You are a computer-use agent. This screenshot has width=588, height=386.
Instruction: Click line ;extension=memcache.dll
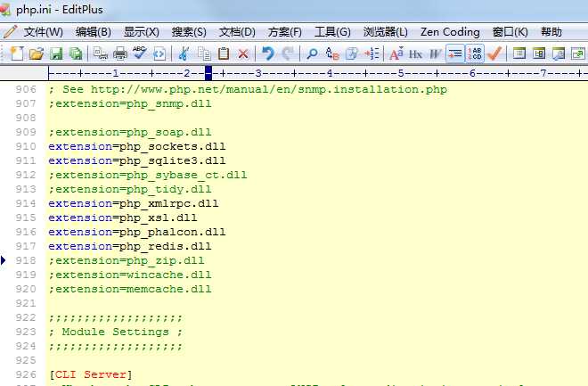point(130,289)
